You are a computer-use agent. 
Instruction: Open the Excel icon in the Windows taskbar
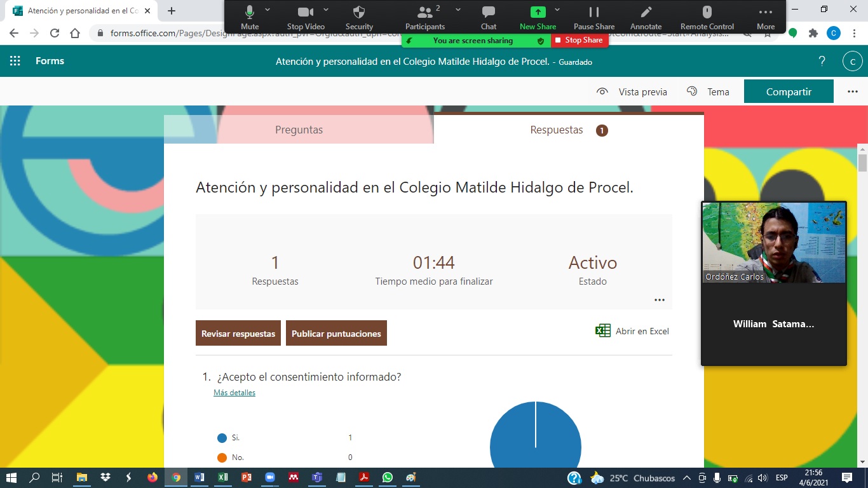(223, 477)
